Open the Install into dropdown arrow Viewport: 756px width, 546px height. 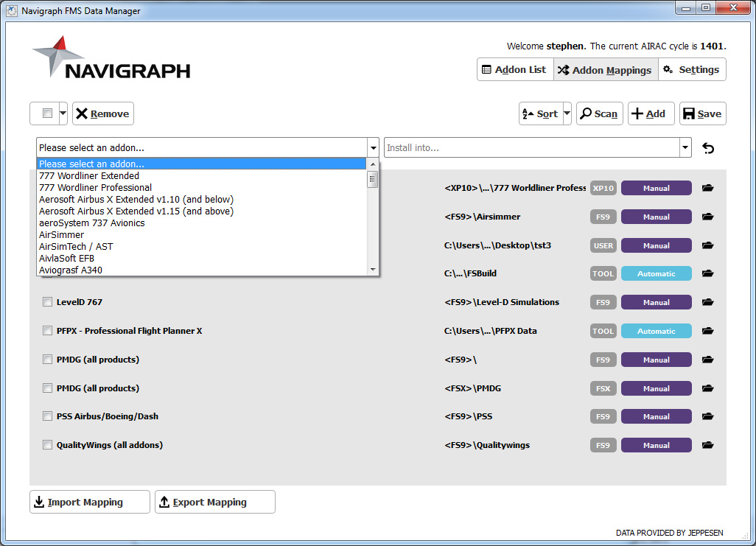(685, 148)
